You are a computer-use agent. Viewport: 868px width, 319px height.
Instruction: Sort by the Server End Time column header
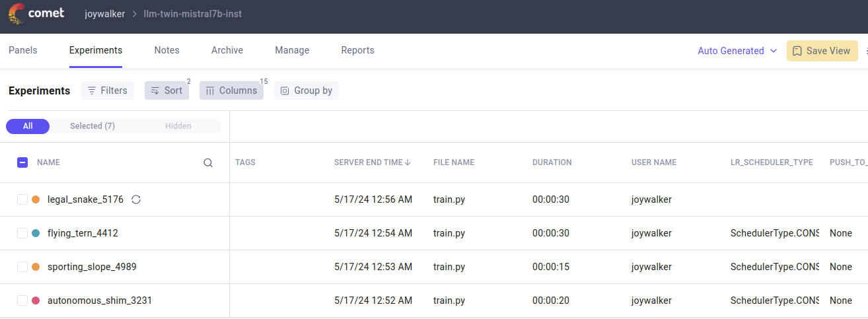pyautogui.click(x=373, y=162)
